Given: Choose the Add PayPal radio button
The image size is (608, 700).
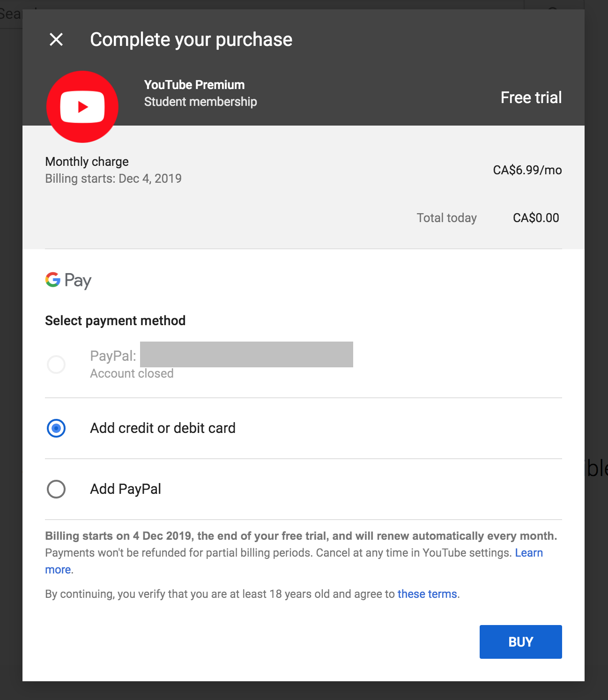Looking at the screenshot, I should pos(56,489).
